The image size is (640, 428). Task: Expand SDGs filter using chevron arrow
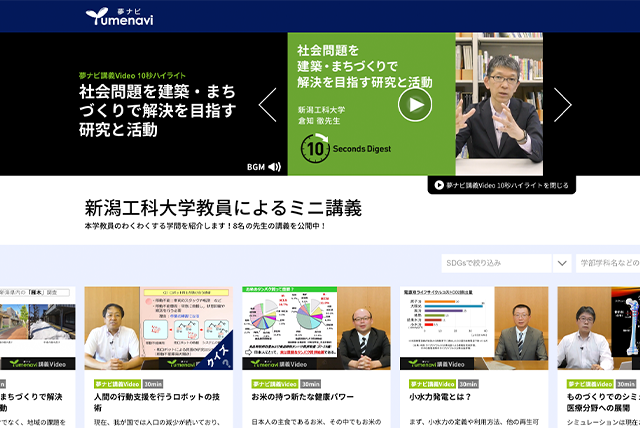click(x=560, y=263)
